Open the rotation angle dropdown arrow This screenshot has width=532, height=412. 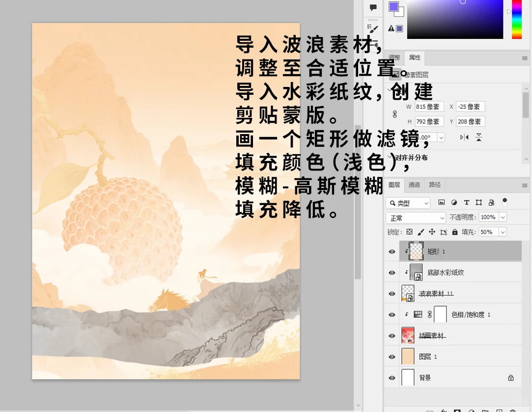click(441, 137)
